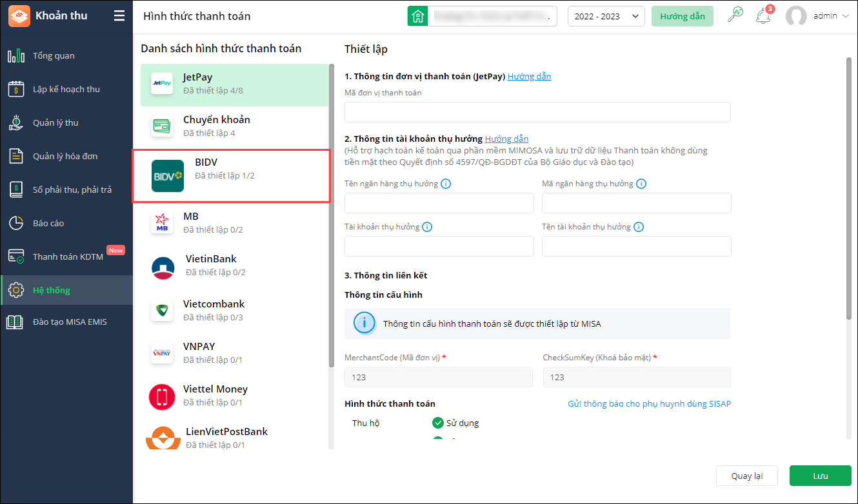Click the green home school icon
The width and height of the screenshot is (858, 504).
tap(417, 16)
